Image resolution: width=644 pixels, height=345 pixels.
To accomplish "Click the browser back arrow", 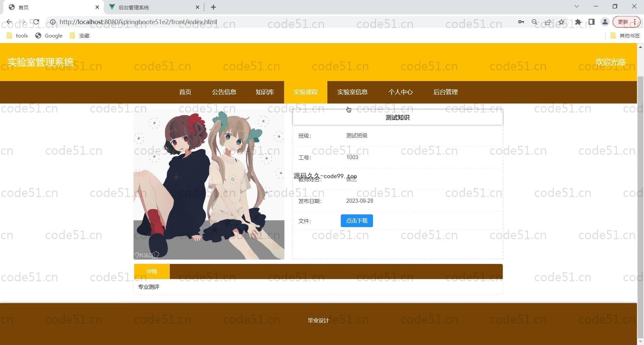I will pos(9,22).
